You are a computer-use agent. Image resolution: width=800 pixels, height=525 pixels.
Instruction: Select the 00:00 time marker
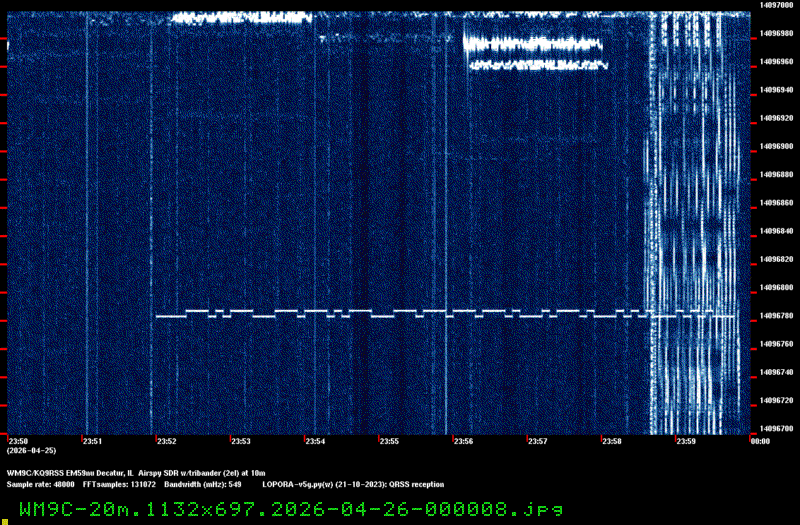[x=760, y=441]
